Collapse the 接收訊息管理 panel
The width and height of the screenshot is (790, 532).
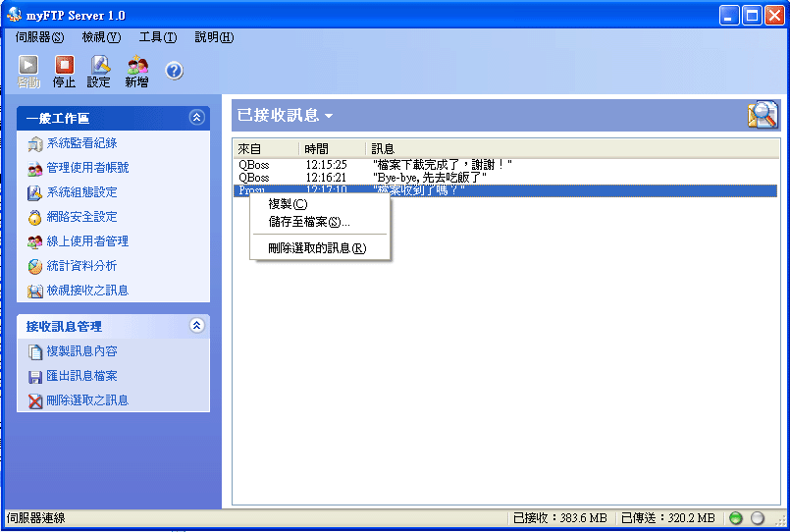click(x=196, y=326)
